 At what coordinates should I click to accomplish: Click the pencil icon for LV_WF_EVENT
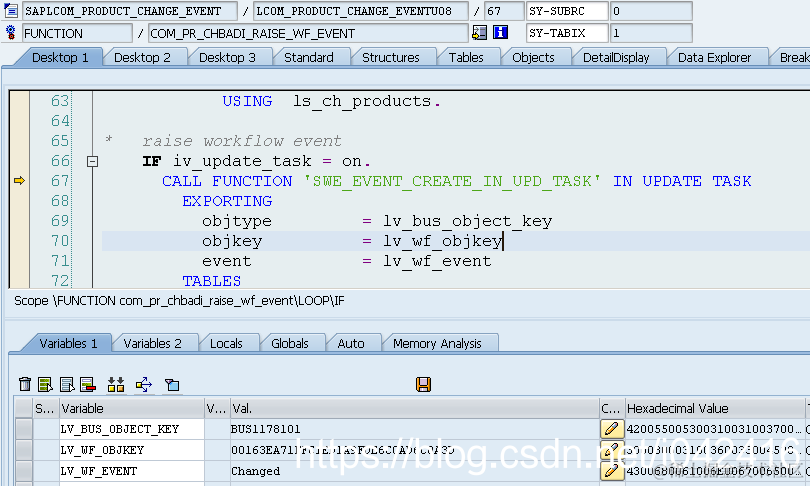click(x=612, y=471)
